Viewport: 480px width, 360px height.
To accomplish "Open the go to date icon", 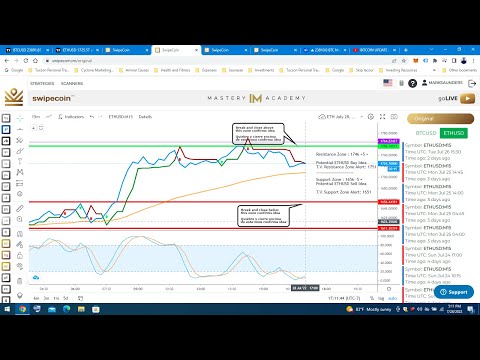I will coord(80,298).
